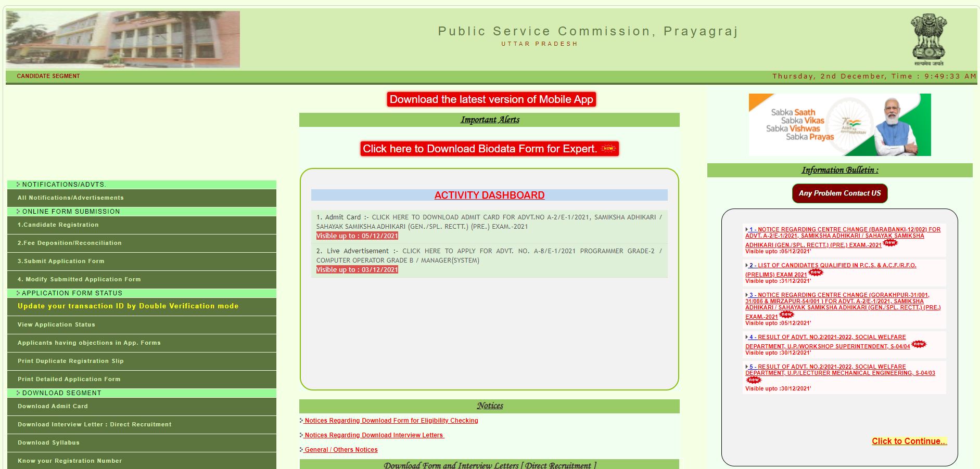Screen dimensions: 980x469
Task: Select Update your transaction ID by Double Verification
Action: coord(142,307)
